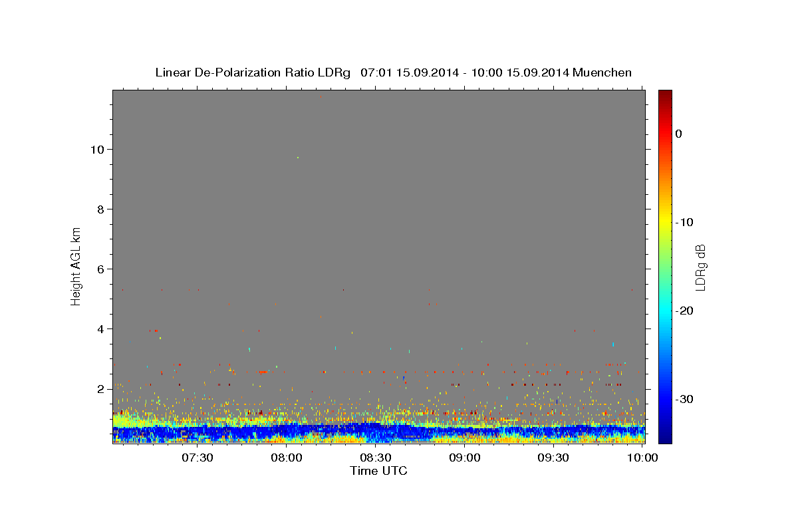Image resolution: width=798 pixels, height=532 pixels.
Task: Click the colorbar value -10
Action: coord(684,222)
